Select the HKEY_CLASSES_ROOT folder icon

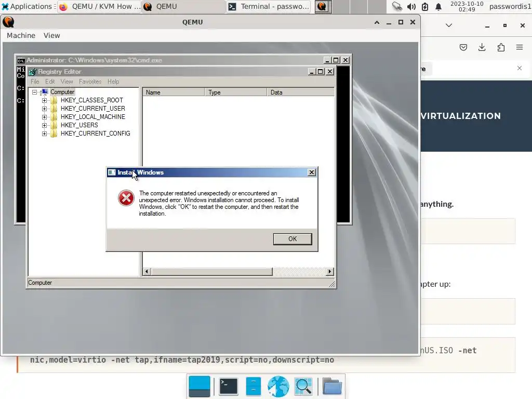[54, 100]
